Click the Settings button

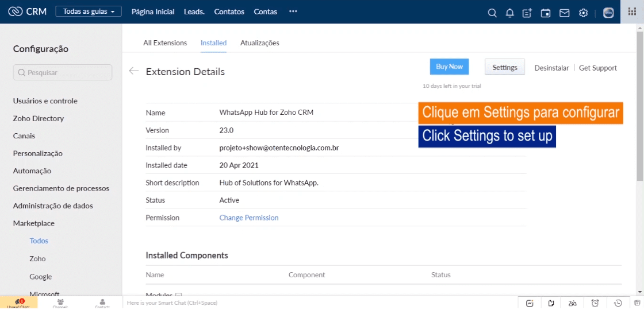[x=505, y=67]
